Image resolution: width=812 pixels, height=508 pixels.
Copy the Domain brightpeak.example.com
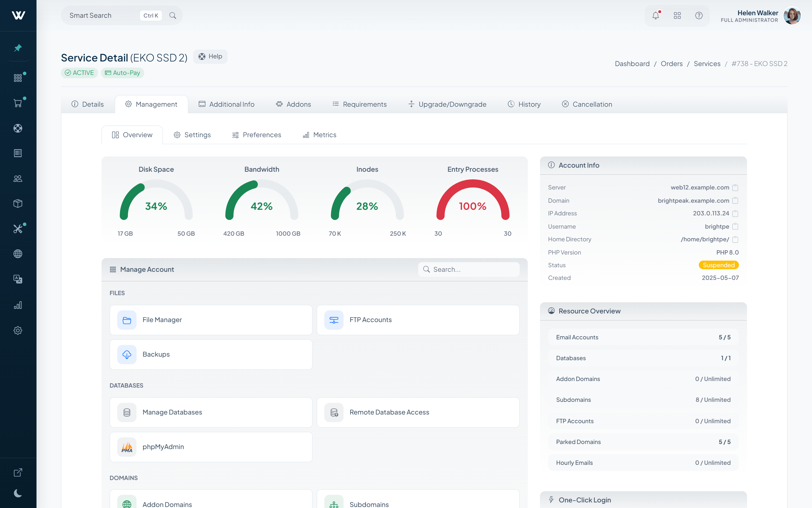tap(735, 201)
